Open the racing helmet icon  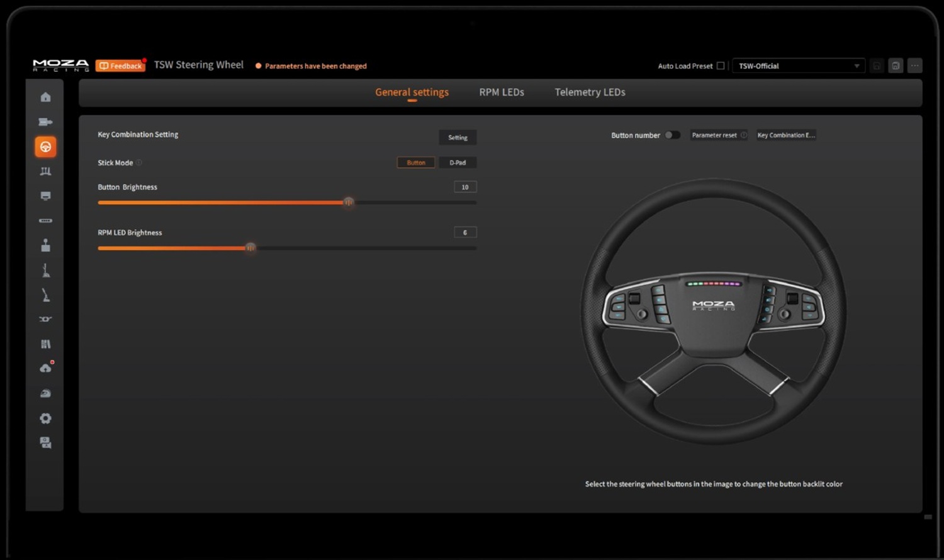coord(45,393)
